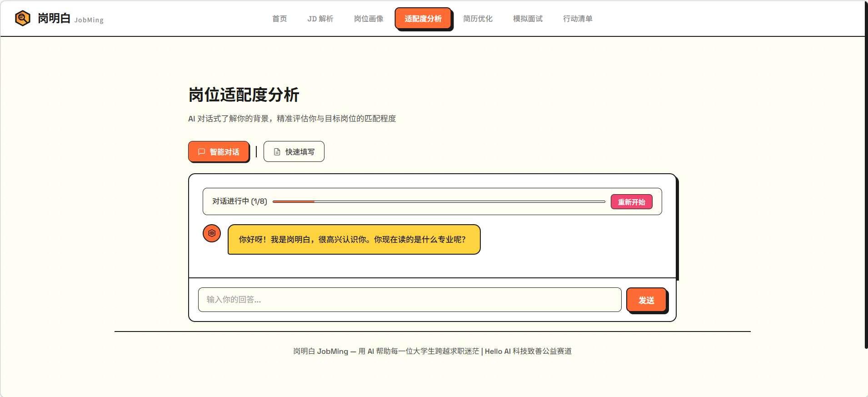This screenshot has height=397, width=868.
Task: Open the 岗位画像 nav item
Action: [x=369, y=19]
